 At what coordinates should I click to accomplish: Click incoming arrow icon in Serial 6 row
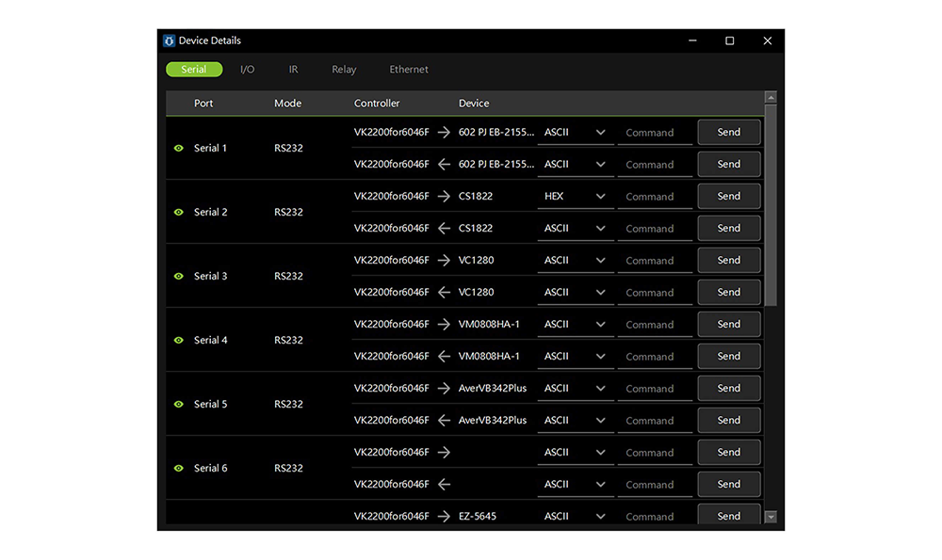[444, 485]
